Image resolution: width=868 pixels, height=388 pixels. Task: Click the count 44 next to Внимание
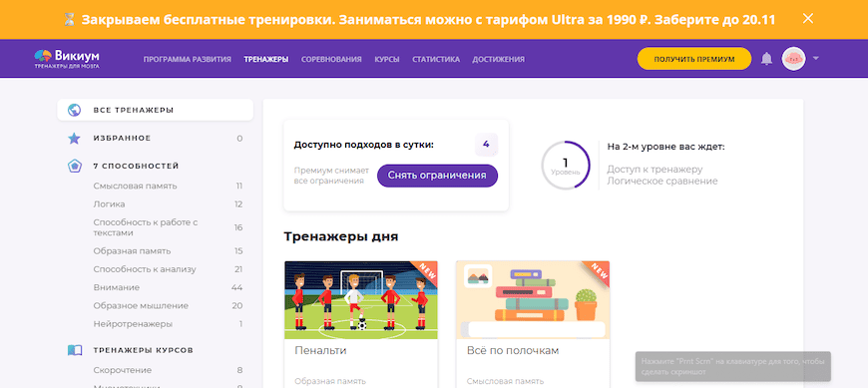236,287
